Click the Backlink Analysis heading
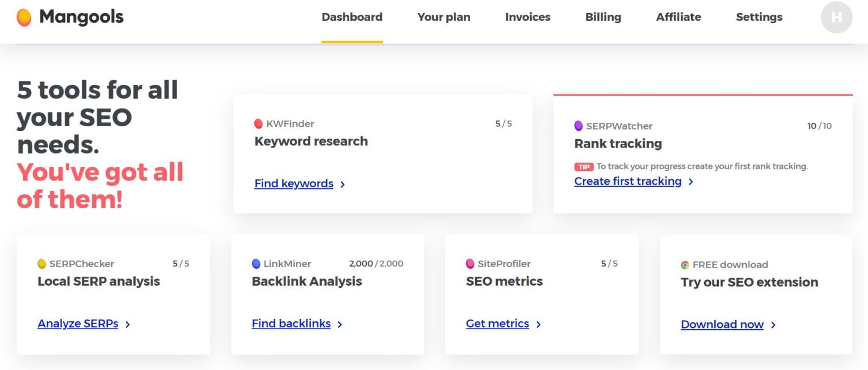Viewport: 868px width, 370px height. pos(307,282)
